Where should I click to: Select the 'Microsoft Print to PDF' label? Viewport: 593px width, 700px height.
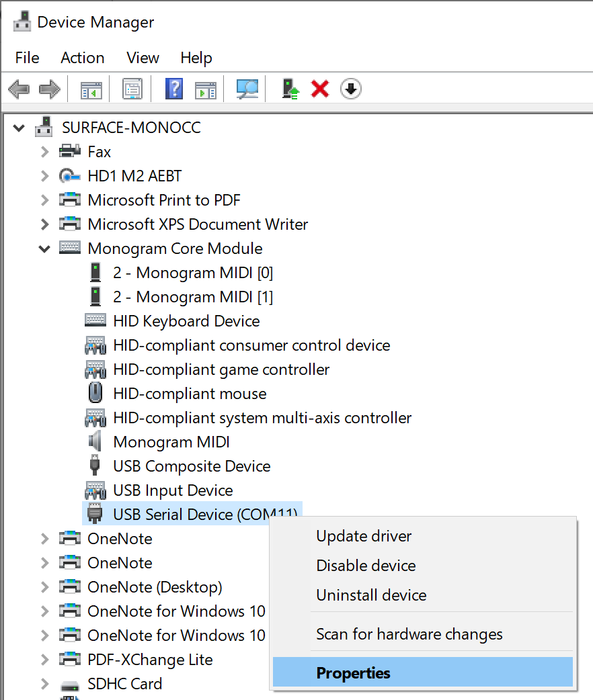[164, 200]
